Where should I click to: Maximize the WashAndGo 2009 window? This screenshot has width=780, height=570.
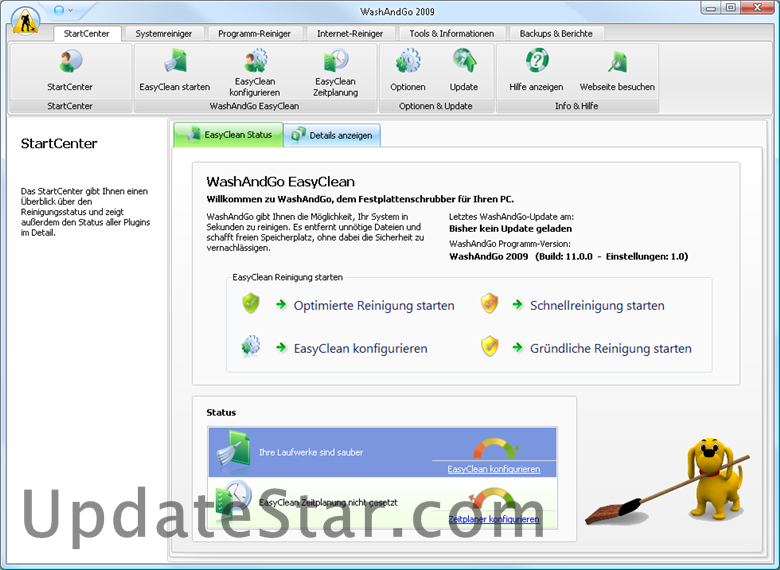click(x=731, y=7)
